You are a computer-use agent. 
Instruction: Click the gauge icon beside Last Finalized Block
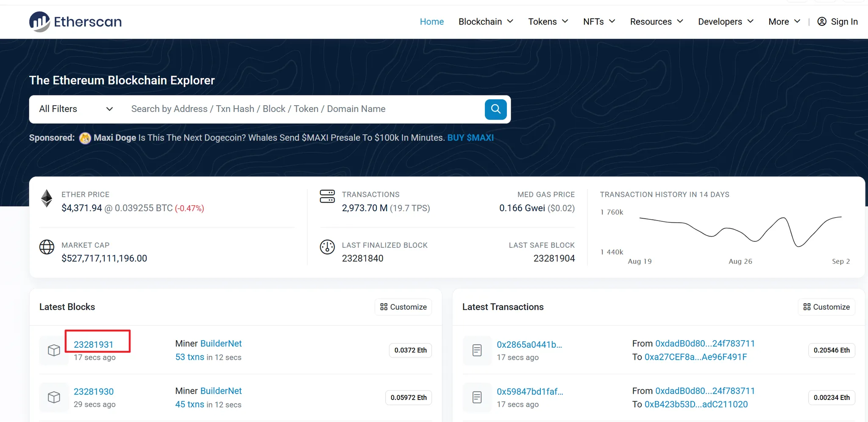(x=327, y=247)
